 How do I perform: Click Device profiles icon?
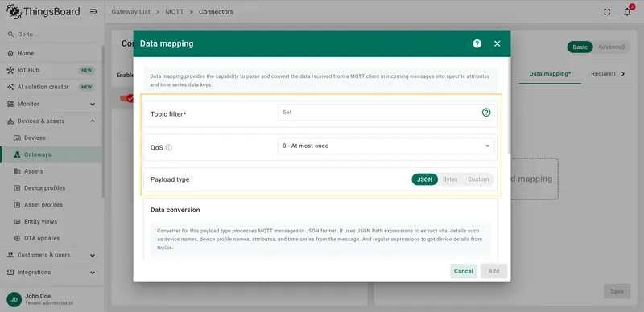(x=17, y=188)
